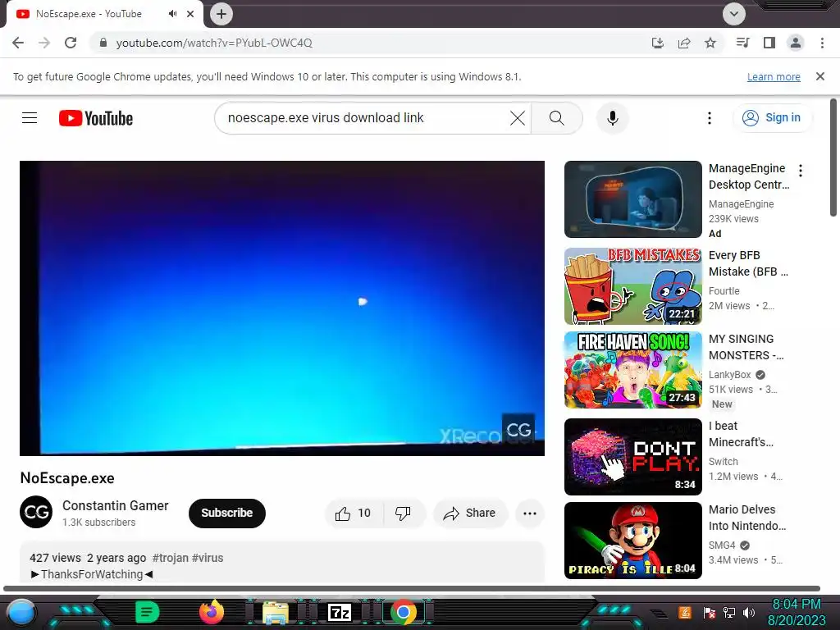The height and width of the screenshot is (630, 840).
Task: Open Chrome side panel
Action: (769, 43)
